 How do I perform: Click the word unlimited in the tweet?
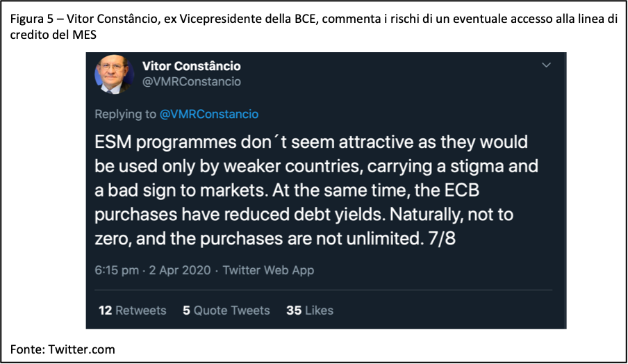[x=374, y=238]
